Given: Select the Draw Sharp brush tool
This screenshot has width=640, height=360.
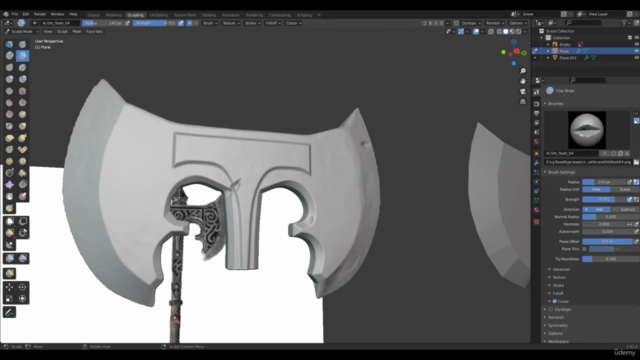Looking at the screenshot, I should [22, 44].
